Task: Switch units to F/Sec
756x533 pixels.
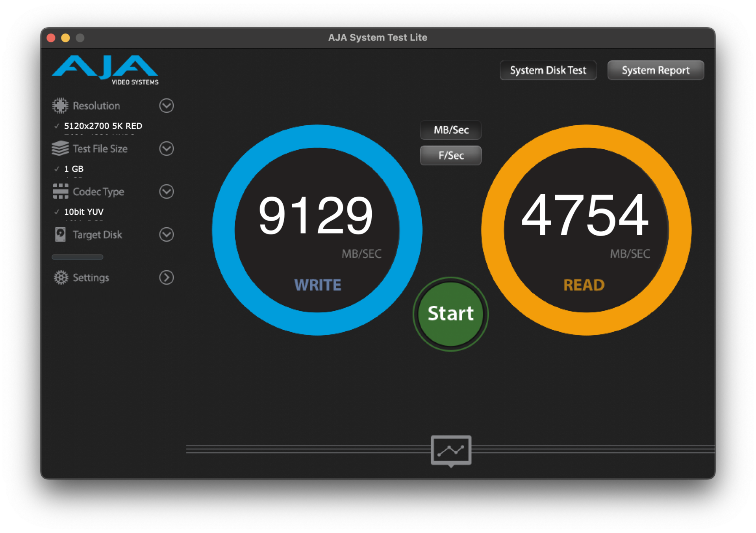Action: [x=451, y=155]
